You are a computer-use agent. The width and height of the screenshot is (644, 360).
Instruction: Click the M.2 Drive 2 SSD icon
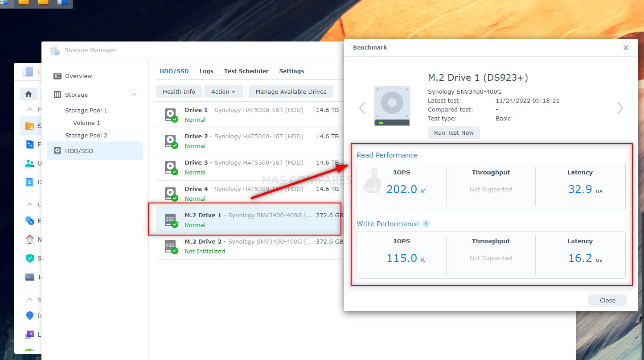click(171, 247)
